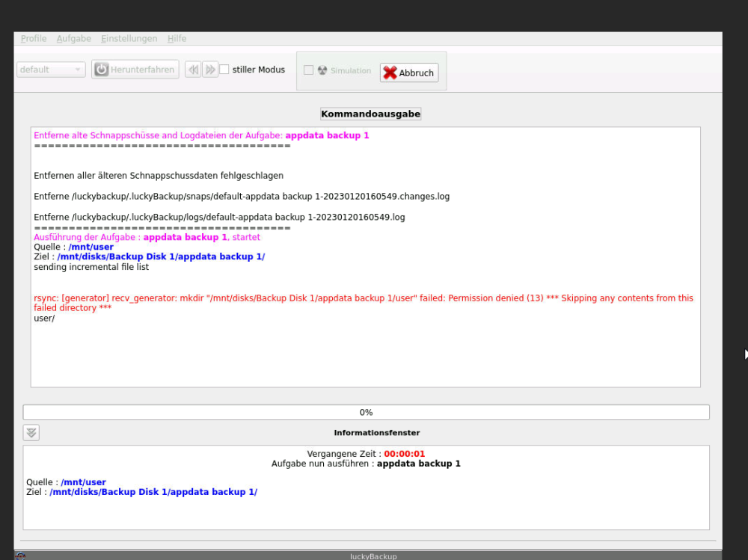
Task: Click the Informationsfenster heading
Action: 377,433
